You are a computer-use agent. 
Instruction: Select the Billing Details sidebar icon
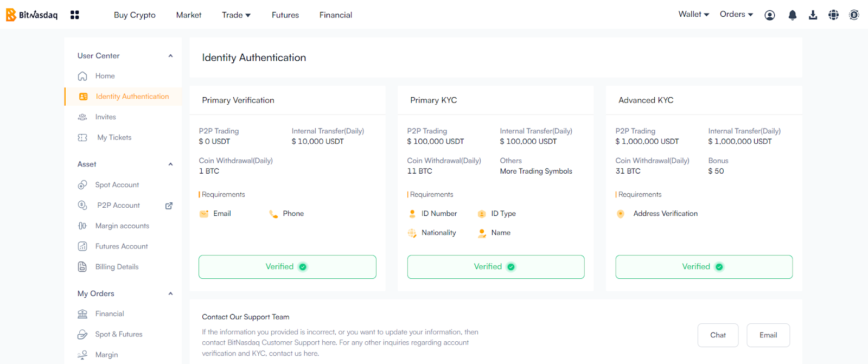tap(82, 267)
